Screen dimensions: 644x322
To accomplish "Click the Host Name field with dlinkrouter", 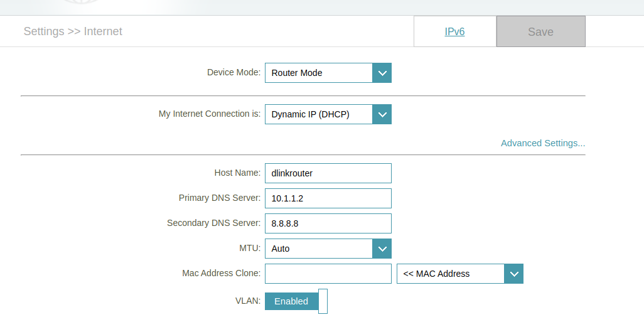I will (x=328, y=173).
